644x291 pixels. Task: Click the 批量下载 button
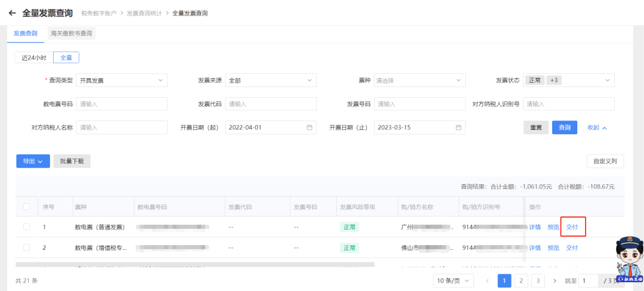(x=72, y=161)
